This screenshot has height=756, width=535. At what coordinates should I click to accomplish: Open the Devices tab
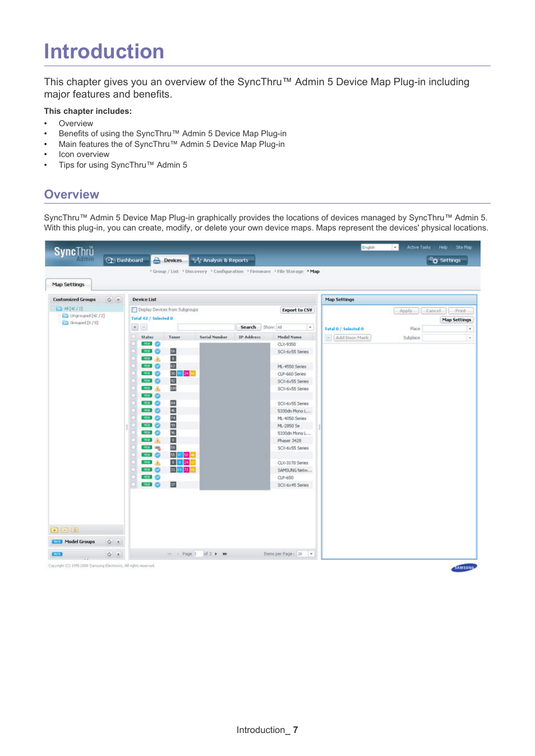tap(169, 260)
